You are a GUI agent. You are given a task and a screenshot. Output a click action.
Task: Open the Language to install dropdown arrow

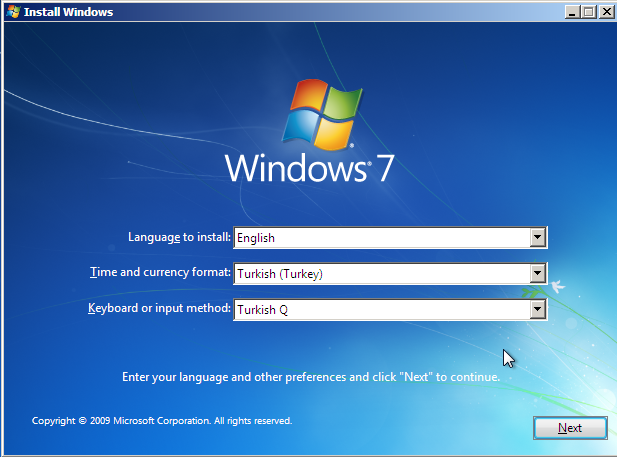pyautogui.click(x=537, y=237)
